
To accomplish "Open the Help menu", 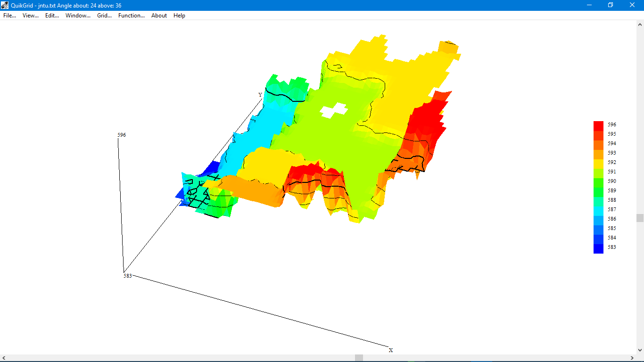I will (179, 16).
